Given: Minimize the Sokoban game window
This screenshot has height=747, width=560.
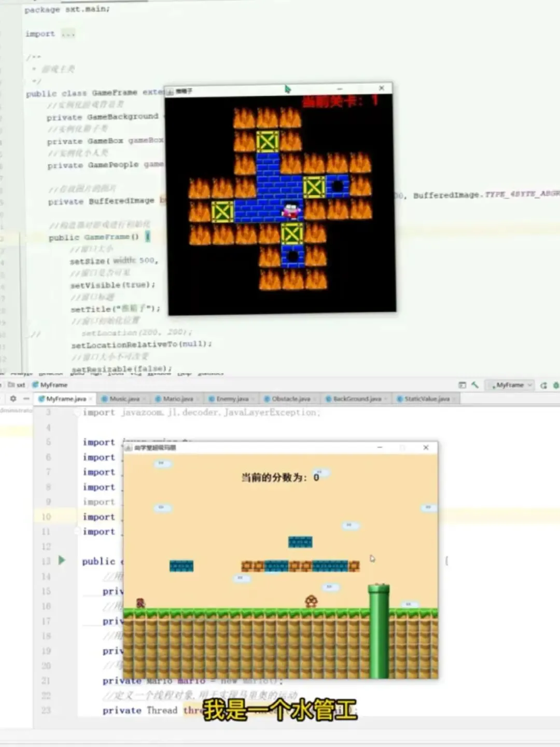Looking at the screenshot, I should 340,89.
